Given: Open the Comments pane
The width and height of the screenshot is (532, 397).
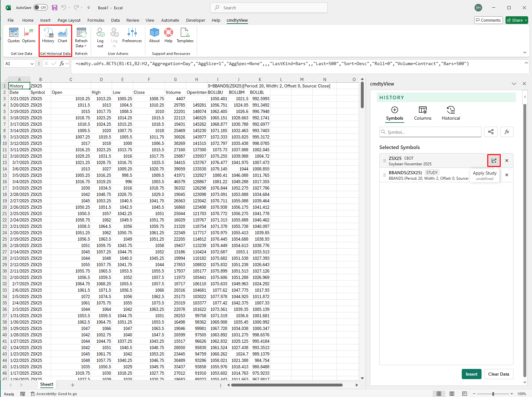Looking at the screenshot, I should (x=489, y=20).
